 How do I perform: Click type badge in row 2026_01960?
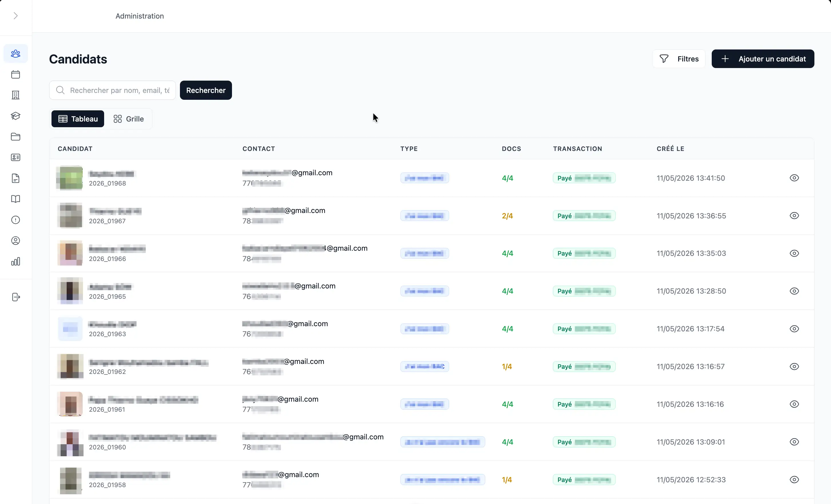tap(443, 442)
